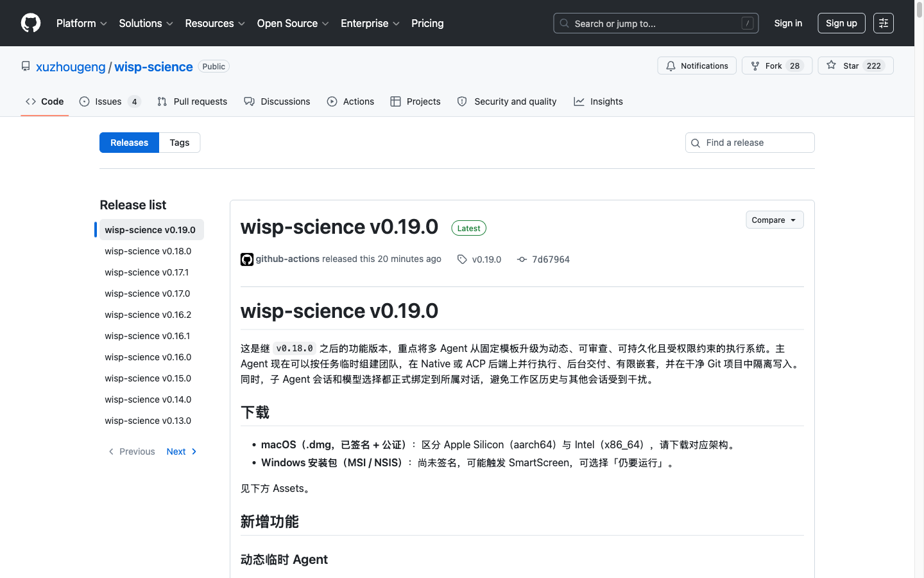924x578 pixels.
Task: Switch to the Discussions tab
Action: click(x=277, y=101)
